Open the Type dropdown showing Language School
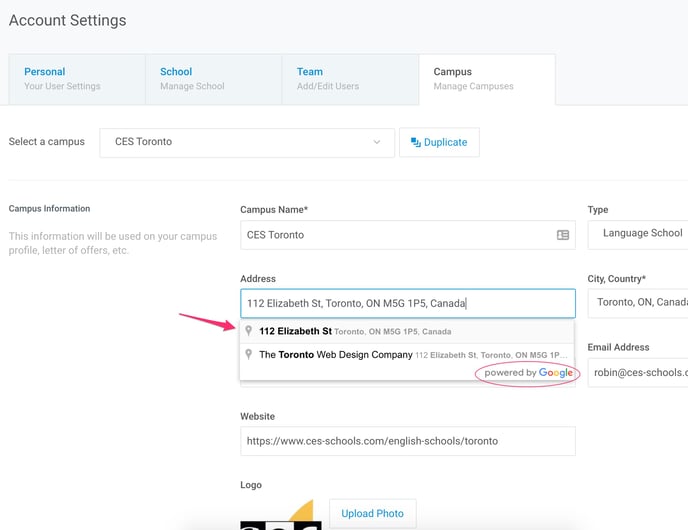688x530 pixels. (638, 235)
